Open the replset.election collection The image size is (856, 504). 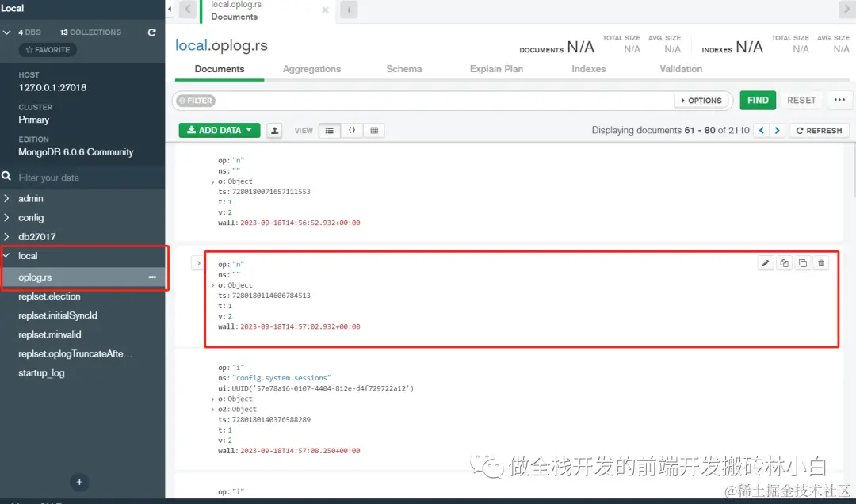pos(49,296)
